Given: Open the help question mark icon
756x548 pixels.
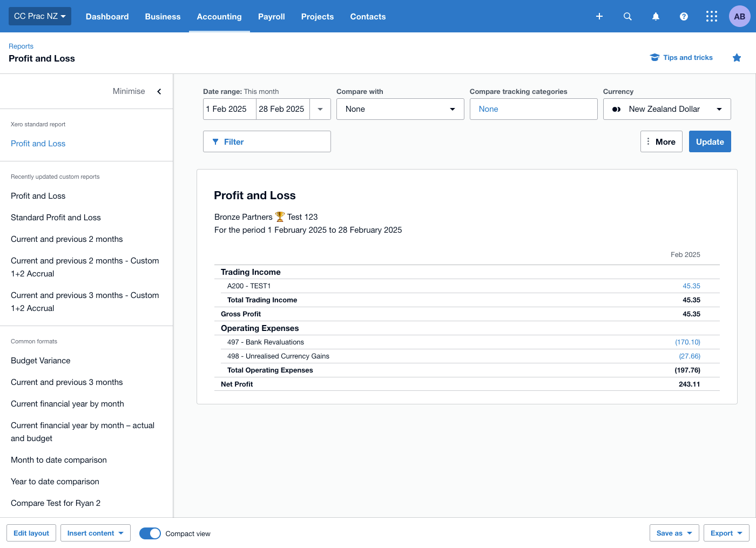Looking at the screenshot, I should click(684, 16).
